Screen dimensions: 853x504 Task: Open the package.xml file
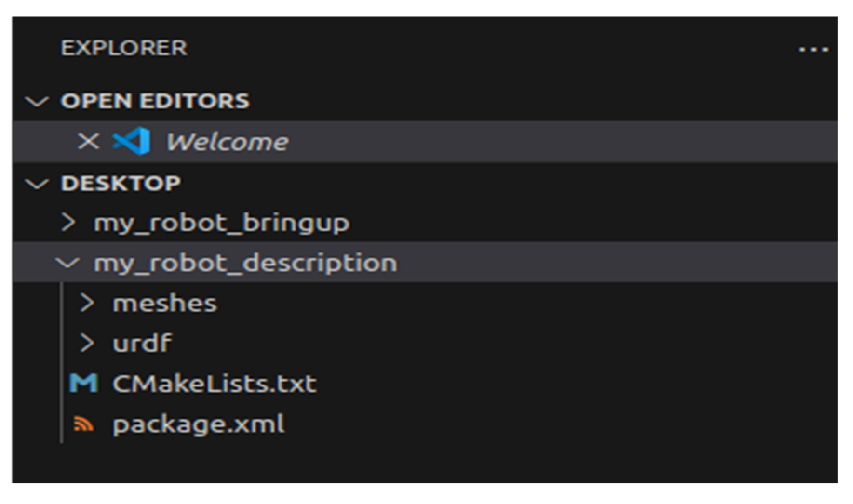click(x=198, y=424)
